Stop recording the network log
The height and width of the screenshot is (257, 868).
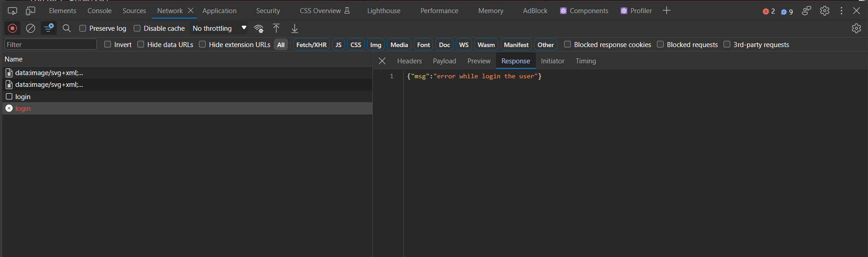13,29
